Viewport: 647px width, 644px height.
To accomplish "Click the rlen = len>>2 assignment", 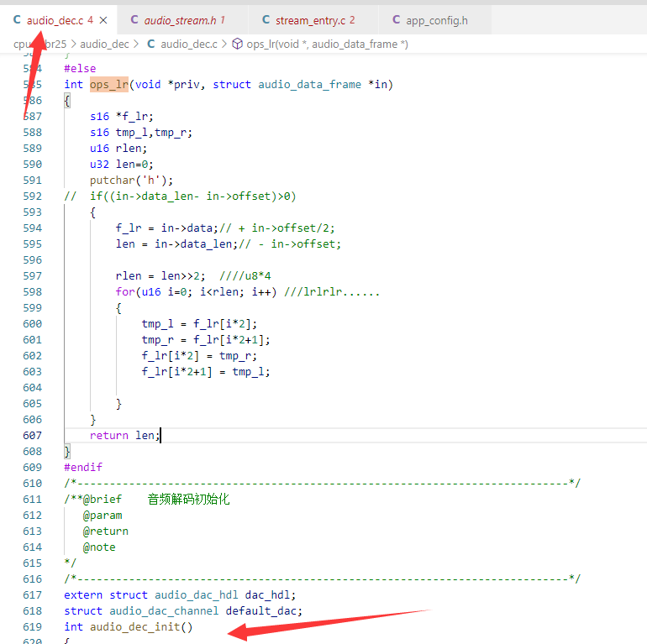I will (160, 276).
